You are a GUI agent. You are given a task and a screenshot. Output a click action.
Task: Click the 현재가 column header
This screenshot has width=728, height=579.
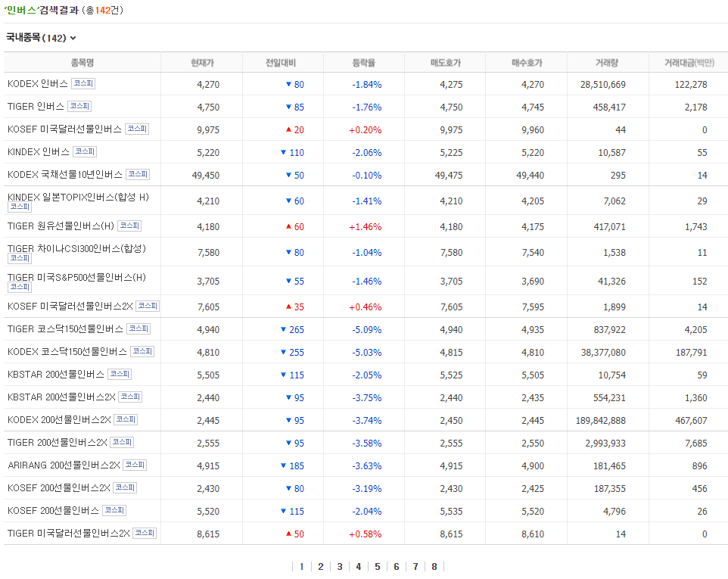point(202,63)
